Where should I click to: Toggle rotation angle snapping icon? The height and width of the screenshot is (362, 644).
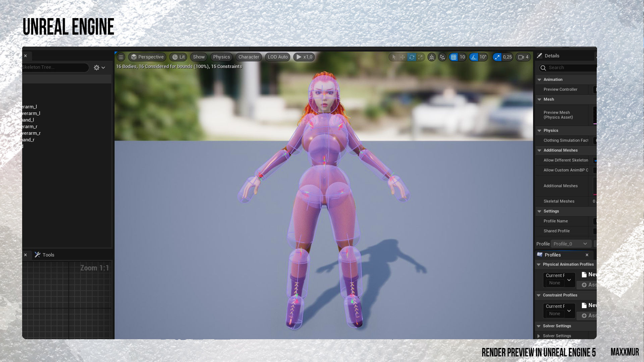(474, 57)
